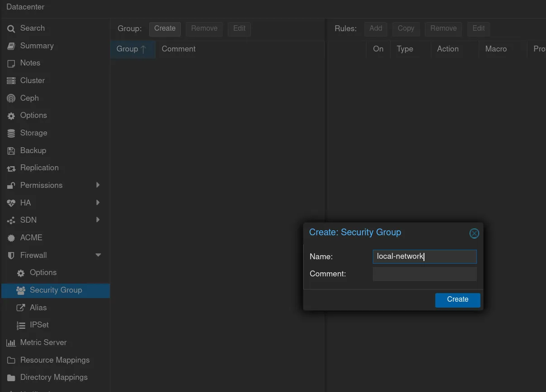Open the Summary menu item

(x=37, y=46)
